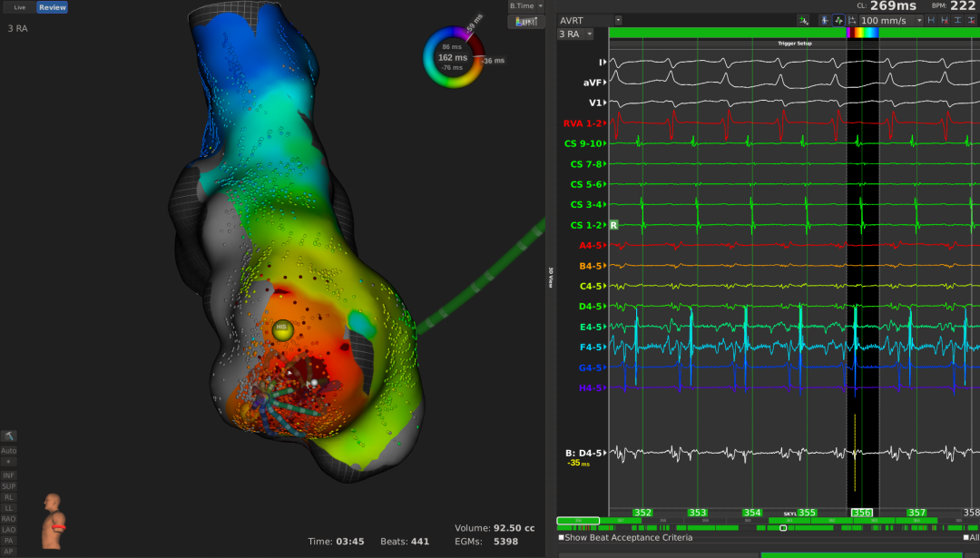
Task: Enable Show Beat Acceptance Criteria checkbox
Action: [x=561, y=538]
